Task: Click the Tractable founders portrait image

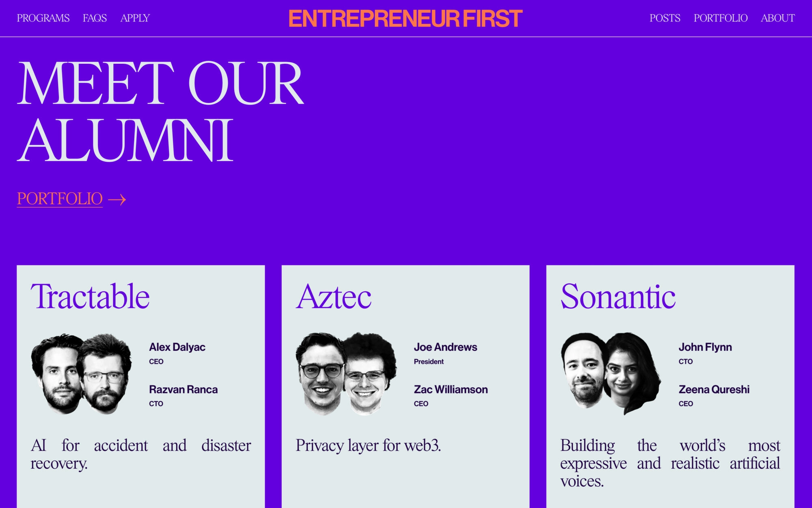Action: (x=82, y=374)
